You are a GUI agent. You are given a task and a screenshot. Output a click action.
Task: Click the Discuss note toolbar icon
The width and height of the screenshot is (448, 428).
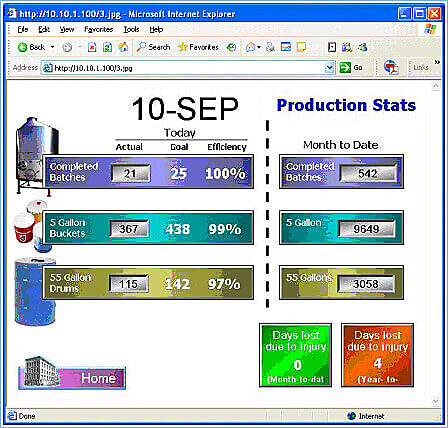(x=301, y=47)
